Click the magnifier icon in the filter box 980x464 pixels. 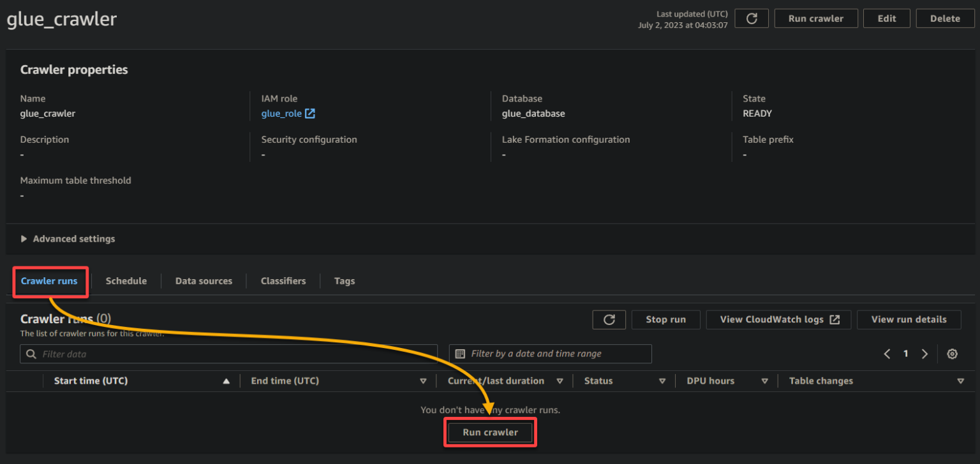(31, 354)
